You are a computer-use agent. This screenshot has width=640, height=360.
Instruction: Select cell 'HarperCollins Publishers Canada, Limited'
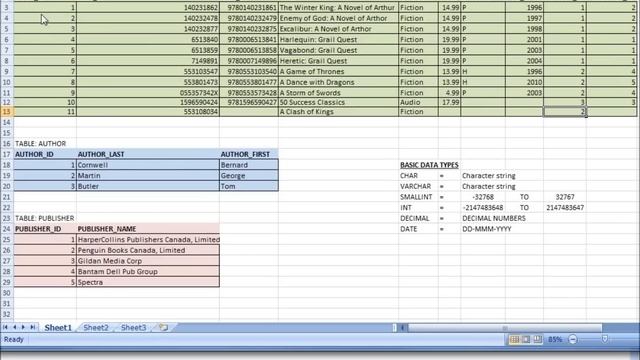tap(149, 240)
